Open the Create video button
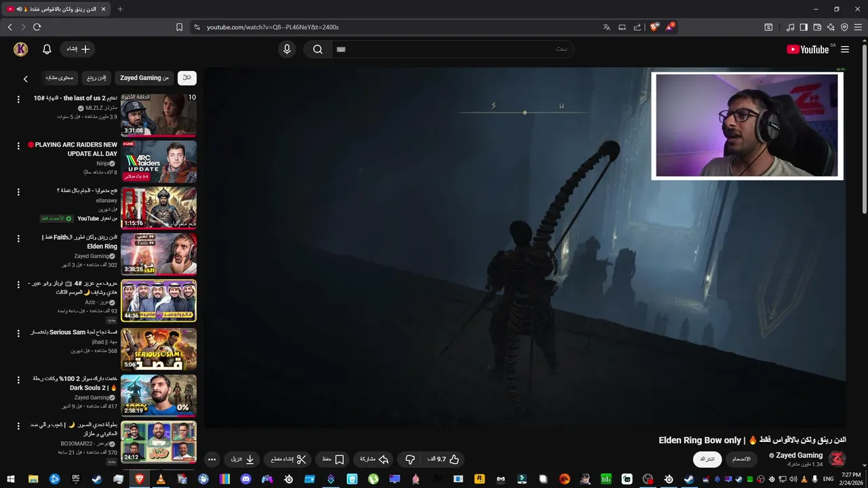Image resolution: width=868 pixels, height=488 pixels. (x=78, y=49)
